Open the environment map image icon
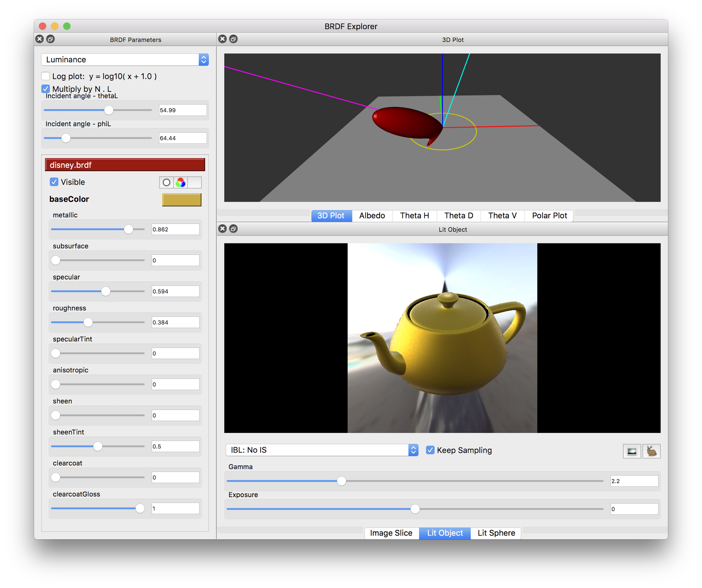The width and height of the screenshot is (702, 588). pos(632,451)
